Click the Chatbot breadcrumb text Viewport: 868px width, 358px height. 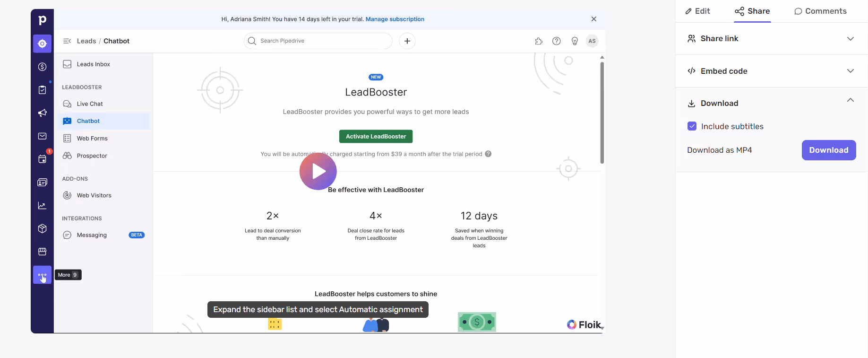116,41
